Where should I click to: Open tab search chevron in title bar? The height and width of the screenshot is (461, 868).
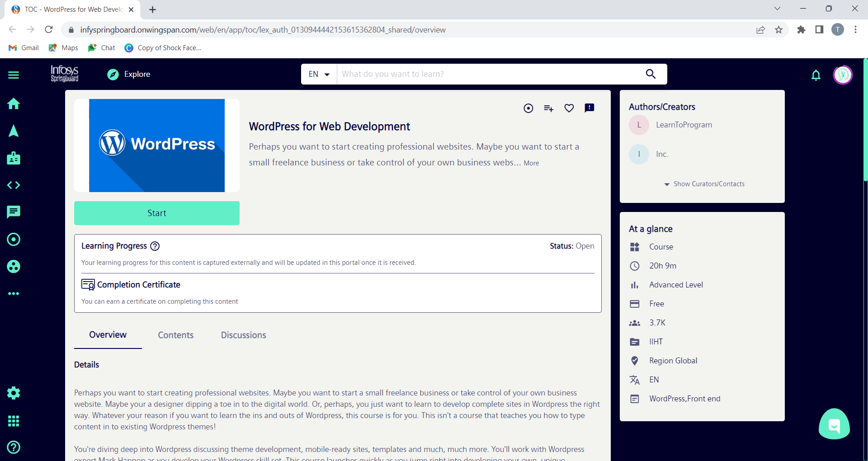(x=777, y=9)
